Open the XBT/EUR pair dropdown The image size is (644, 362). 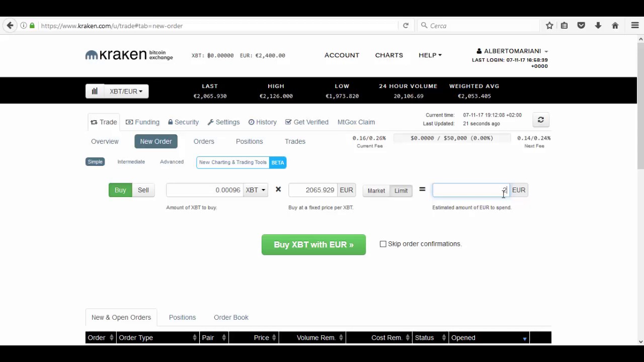pyautogui.click(x=126, y=91)
